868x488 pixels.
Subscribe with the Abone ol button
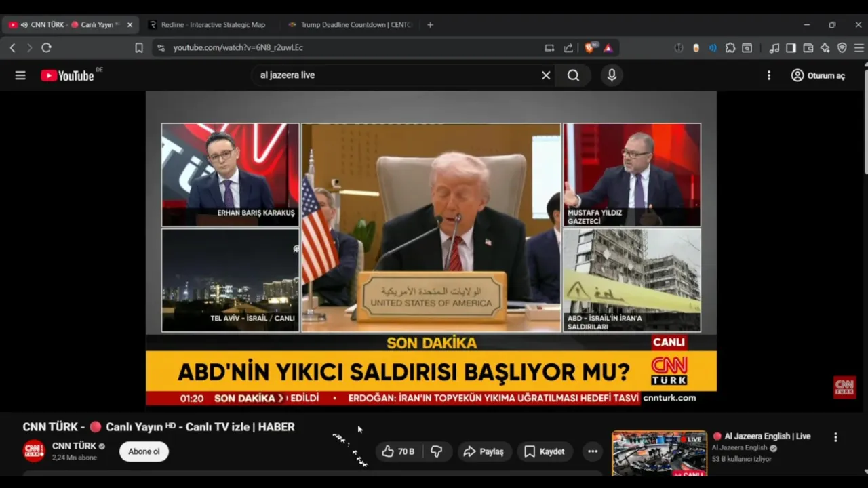tap(144, 451)
